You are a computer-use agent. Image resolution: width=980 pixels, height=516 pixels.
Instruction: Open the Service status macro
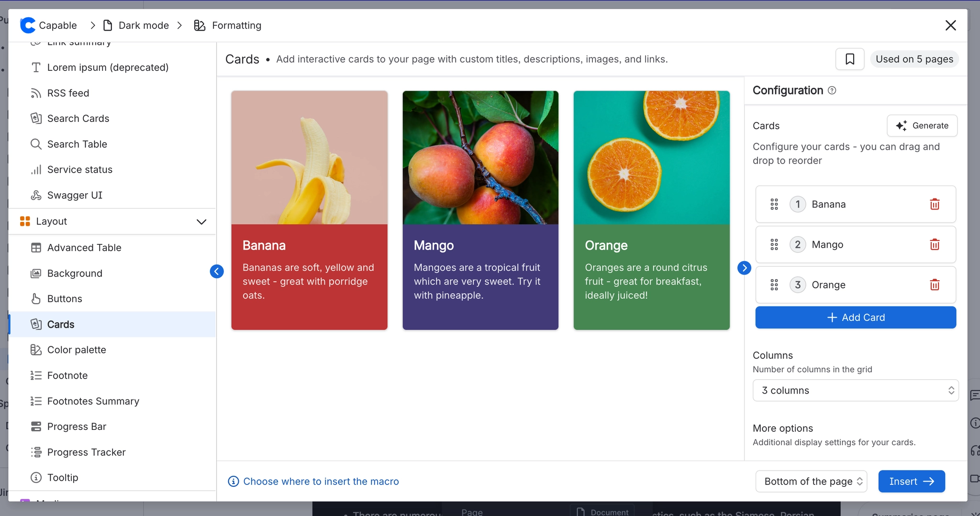[80, 169]
